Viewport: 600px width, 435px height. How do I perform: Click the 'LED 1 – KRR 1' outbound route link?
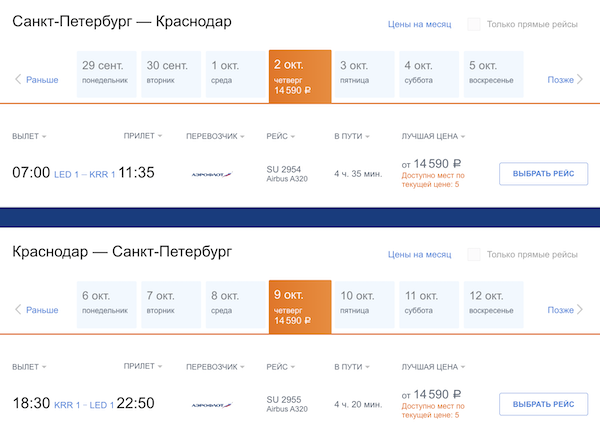tap(84, 173)
